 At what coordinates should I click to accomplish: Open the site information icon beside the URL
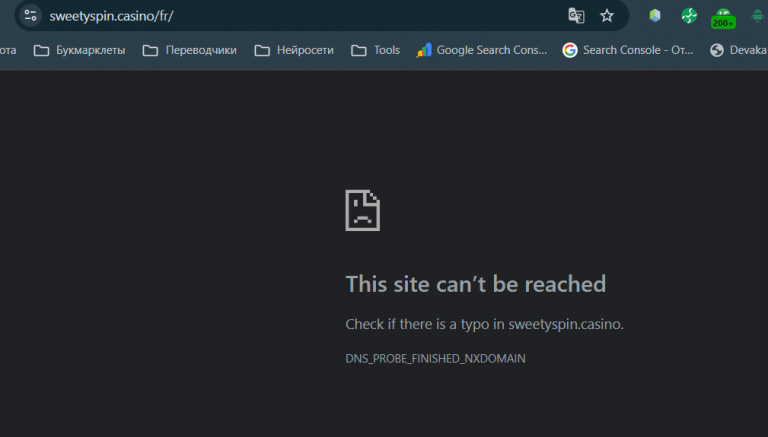pyautogui.click(x=30, y=16)
